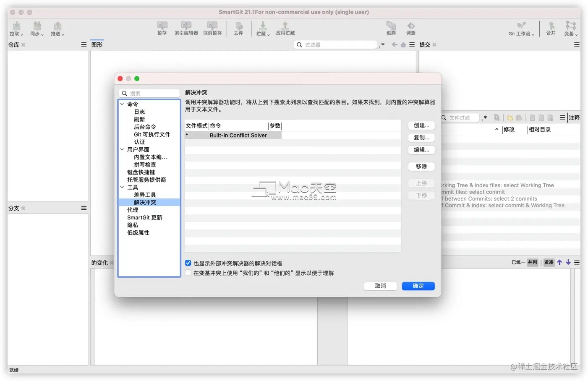Click the 编辑... button

click(x=421, y=149)
